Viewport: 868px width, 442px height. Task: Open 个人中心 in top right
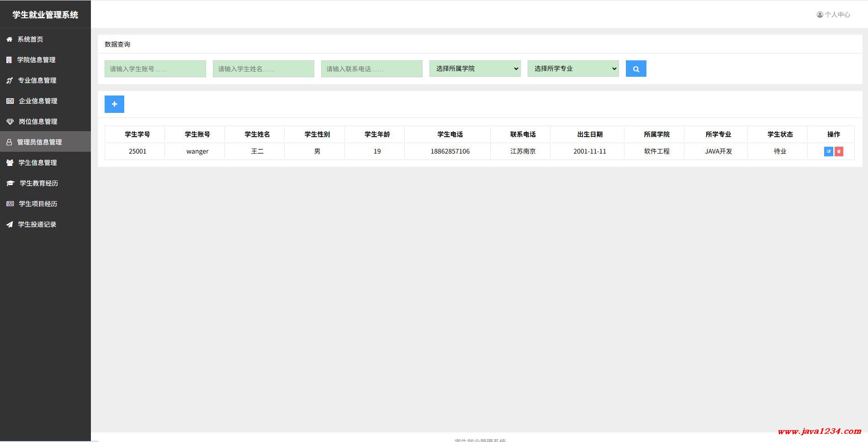pos(833,15)
